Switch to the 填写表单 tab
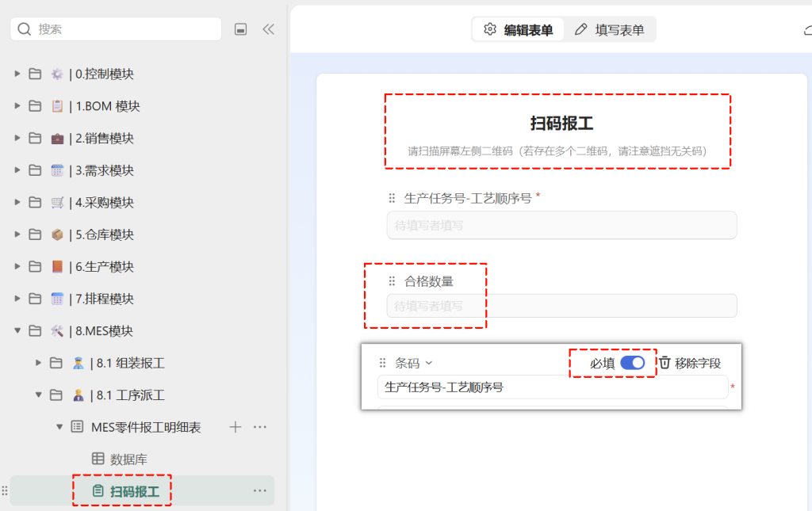The height and width of the screenshot is (511, 812). (x=610, y=29)
